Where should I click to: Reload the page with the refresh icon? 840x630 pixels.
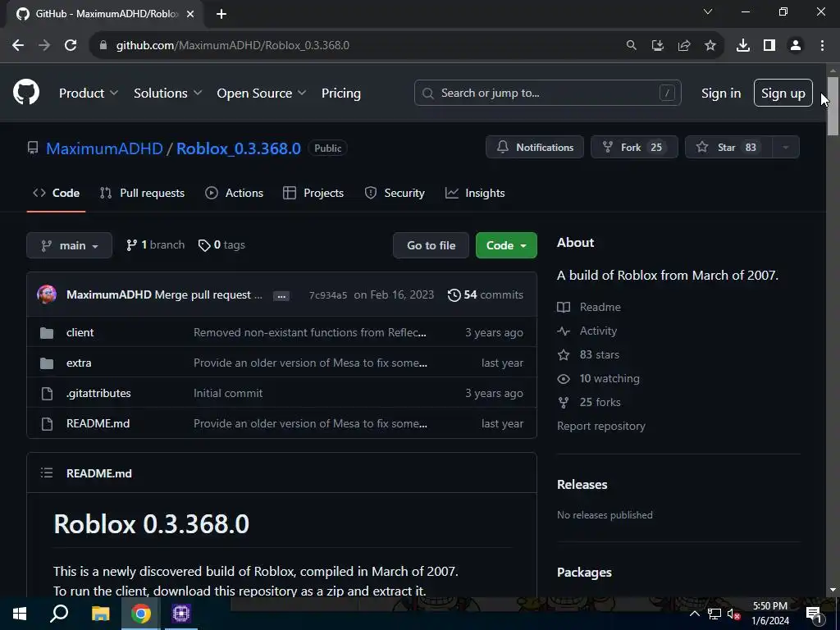pyautogui.click(x=71, y=46)
